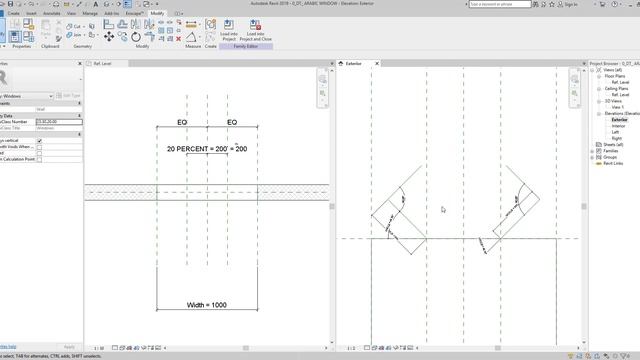Click the Save icon in quick access toolbar
Screen dimensions: 640x360
tap(10, 4)
